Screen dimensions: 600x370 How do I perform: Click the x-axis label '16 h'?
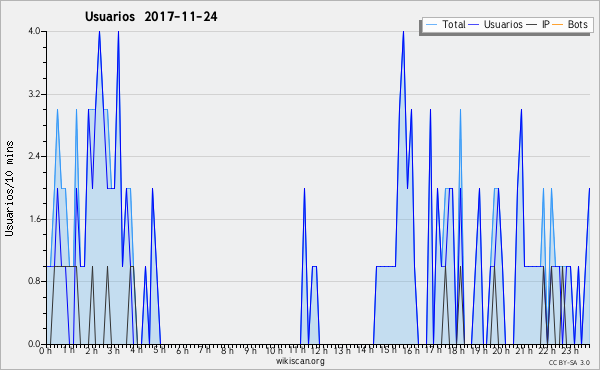point(411,351)
